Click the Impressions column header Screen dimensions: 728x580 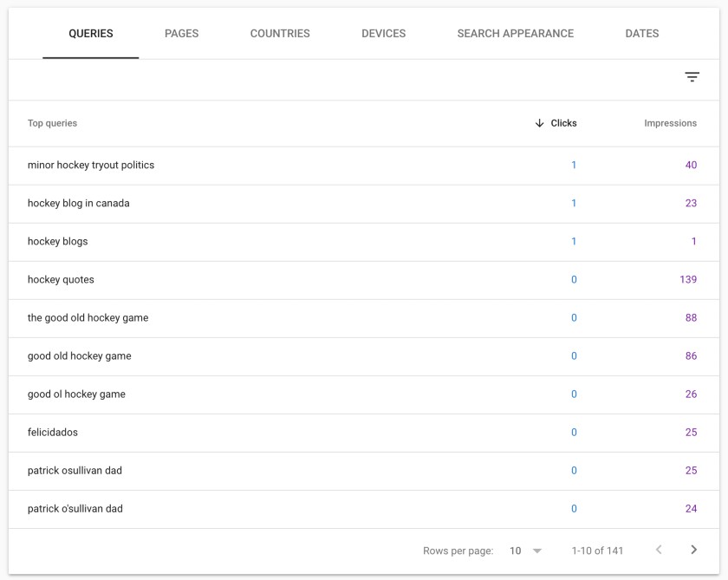pyautogui.click(x=670, y=123)
